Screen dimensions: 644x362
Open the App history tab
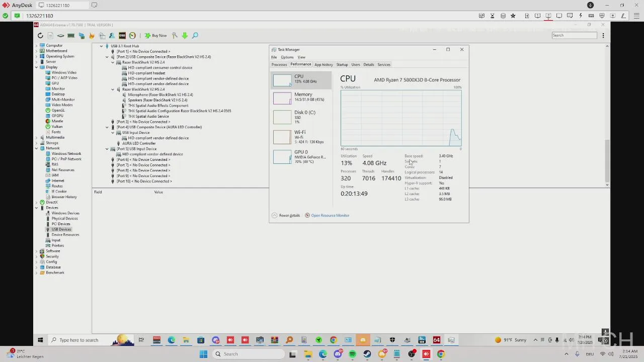coord(324,64)
